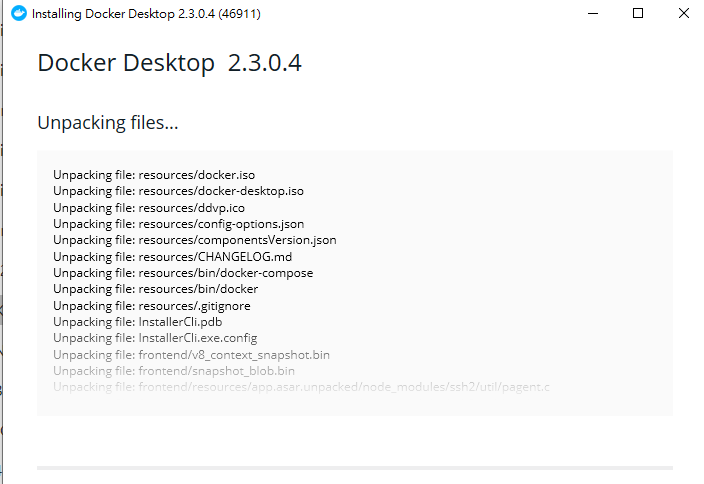
Task: Select the resources/docker.iso log line
Action: pos(154,175)
